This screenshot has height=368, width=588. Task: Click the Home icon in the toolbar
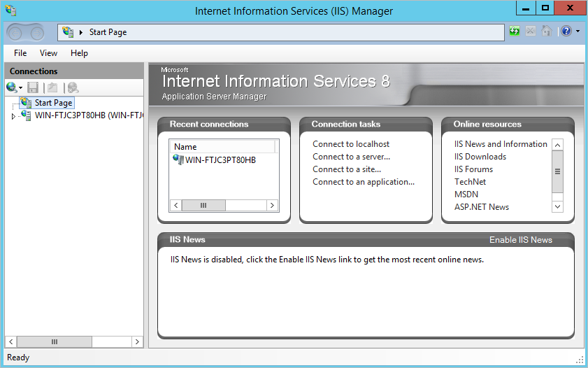coord(546,31)
